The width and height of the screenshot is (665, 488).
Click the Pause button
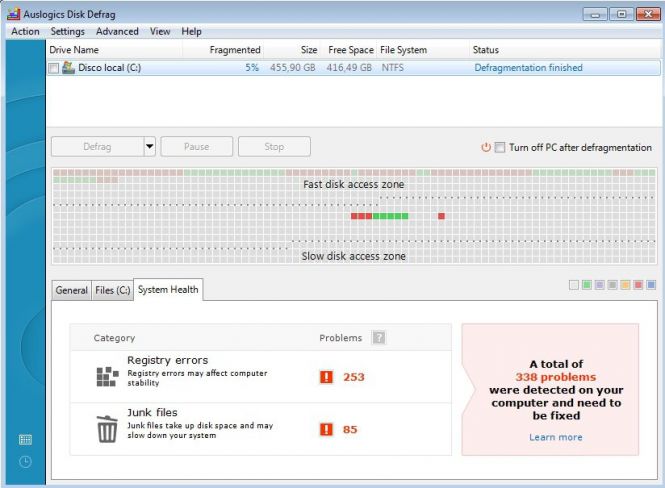pos(196,147)
